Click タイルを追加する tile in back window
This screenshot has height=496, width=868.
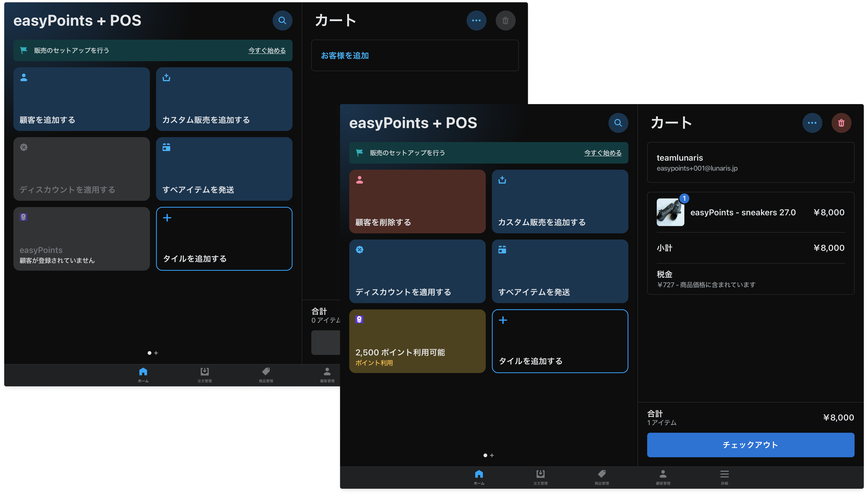[224, 239]
